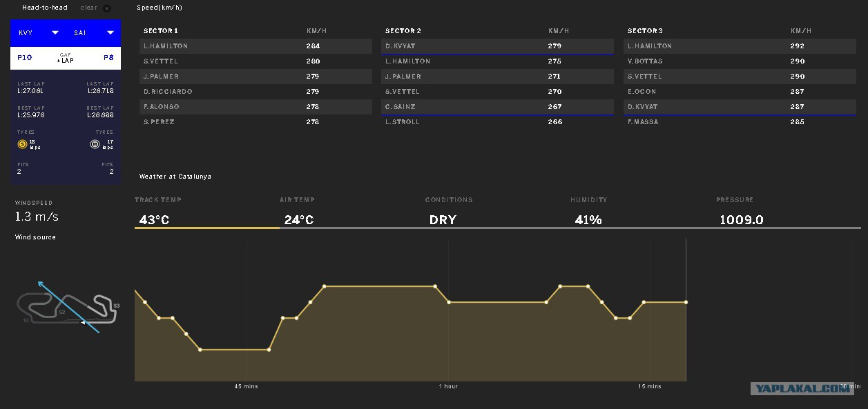This screenshot has height=409, width=868.
Task: Select the Conditions DRY tab
Action: pyautogui.click(x=497, y=212)
